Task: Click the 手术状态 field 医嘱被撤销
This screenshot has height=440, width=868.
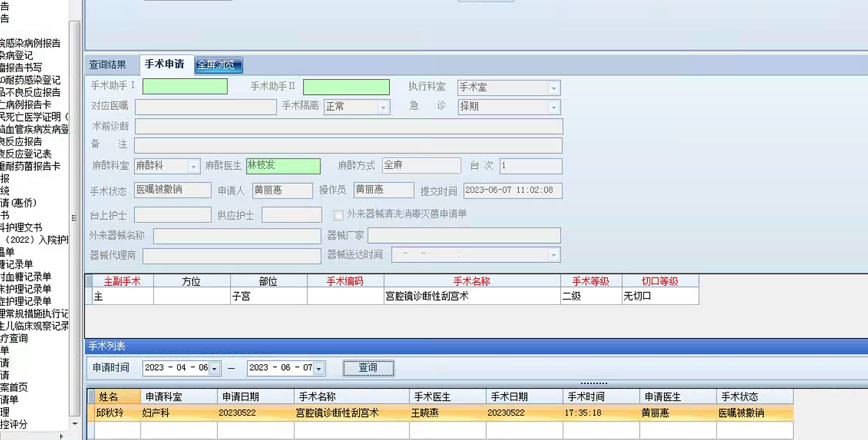Action: [173, 190]
